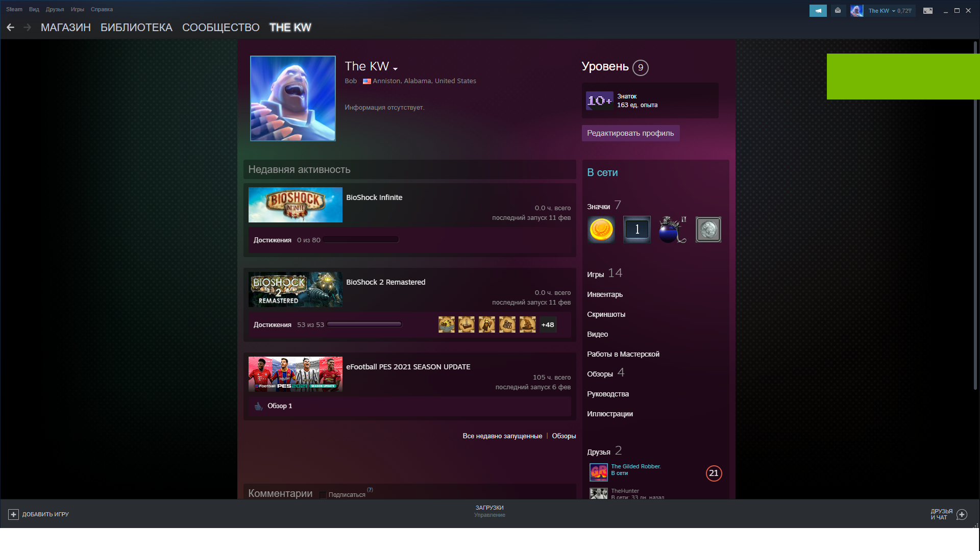The height and width of the screenshot is (551, 980).
Task: Click the small avatar in the title bar
Action: (856, 10)
